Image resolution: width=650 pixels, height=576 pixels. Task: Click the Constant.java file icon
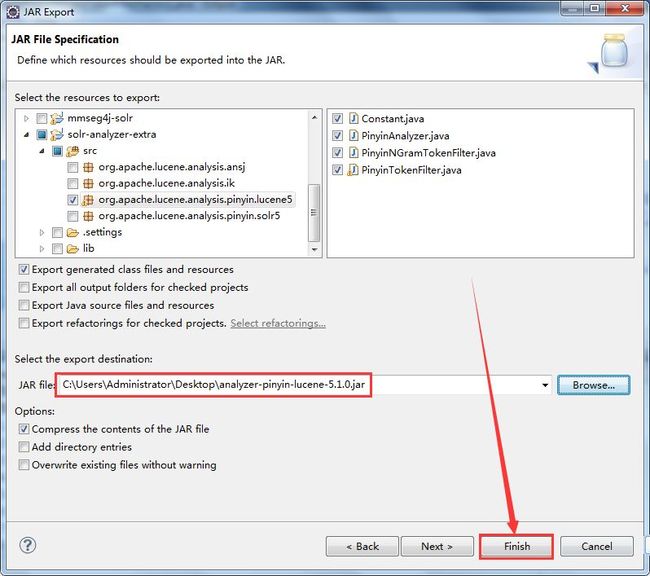pyautogui.click(x=353, y=119)
